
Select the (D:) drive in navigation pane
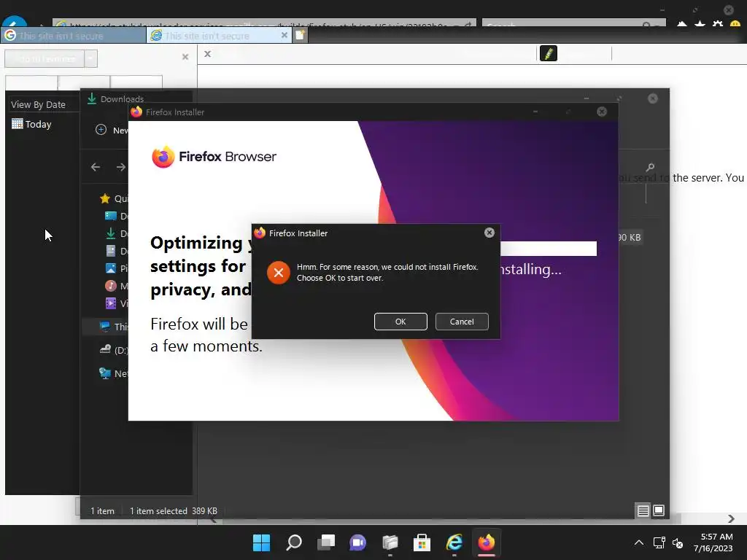coord(113,350)
